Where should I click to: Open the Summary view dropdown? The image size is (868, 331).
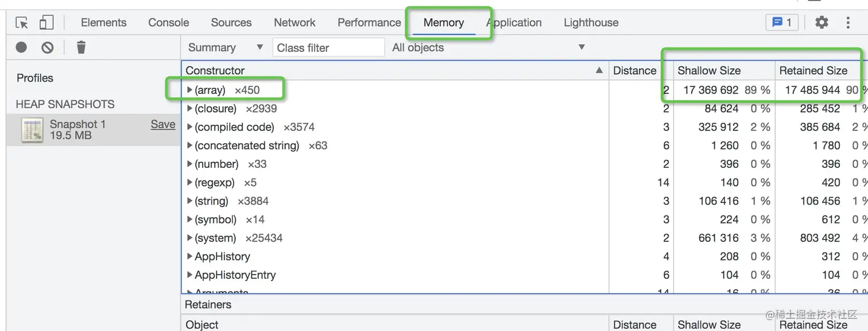pos(225,48)
